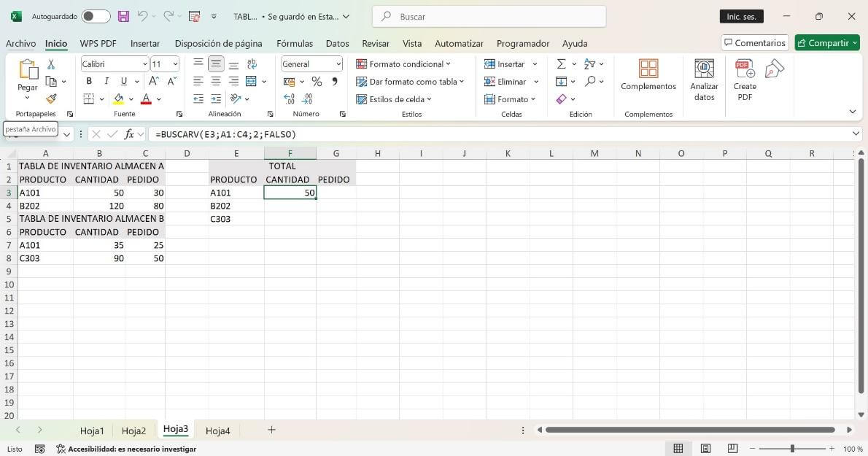Click Inic. ses. sign-in button
The height and width of the screenshot is (456, 868).
741,17
